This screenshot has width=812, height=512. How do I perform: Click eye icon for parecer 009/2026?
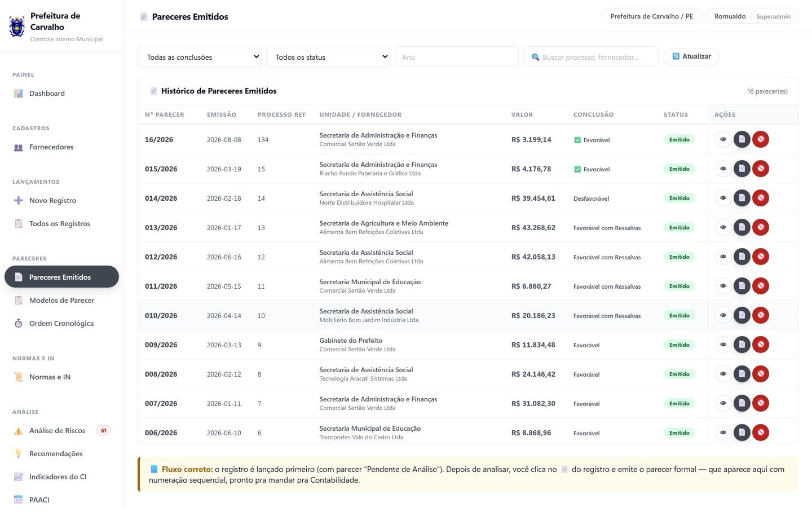pos(723,345)
